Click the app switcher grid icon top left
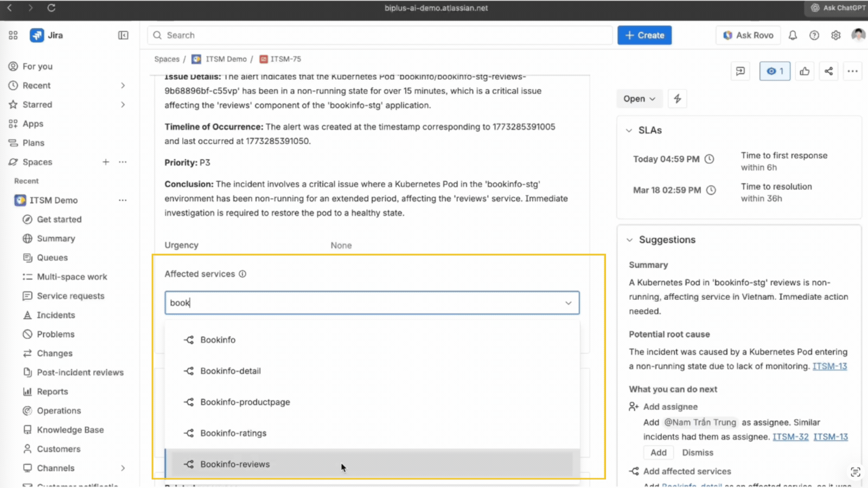Viewport: 868px width, 488px height. [x=13, y=35]
